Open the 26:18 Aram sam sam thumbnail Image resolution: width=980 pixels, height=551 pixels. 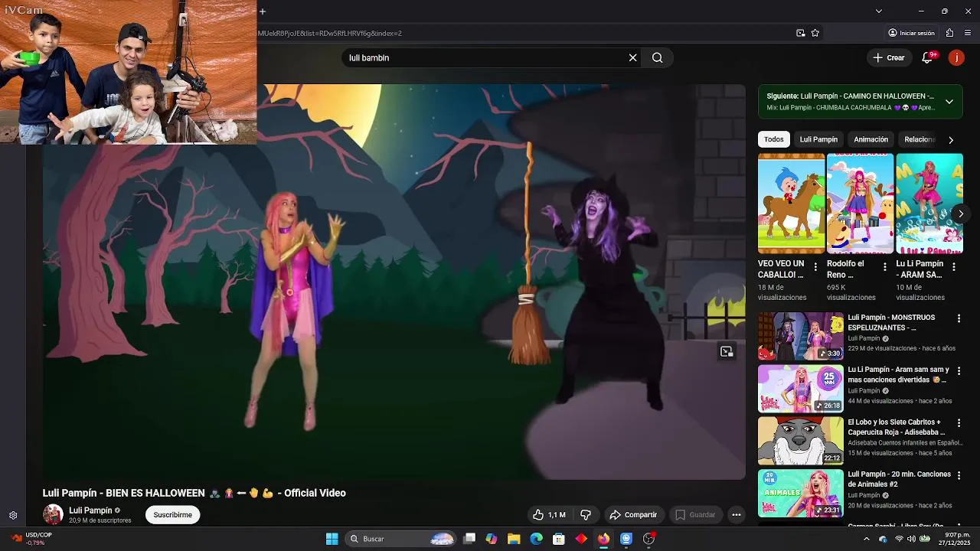coord(801,388)
